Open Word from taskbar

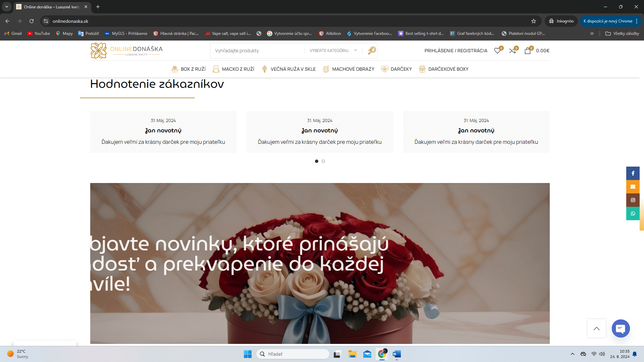(x=397, y=354)
